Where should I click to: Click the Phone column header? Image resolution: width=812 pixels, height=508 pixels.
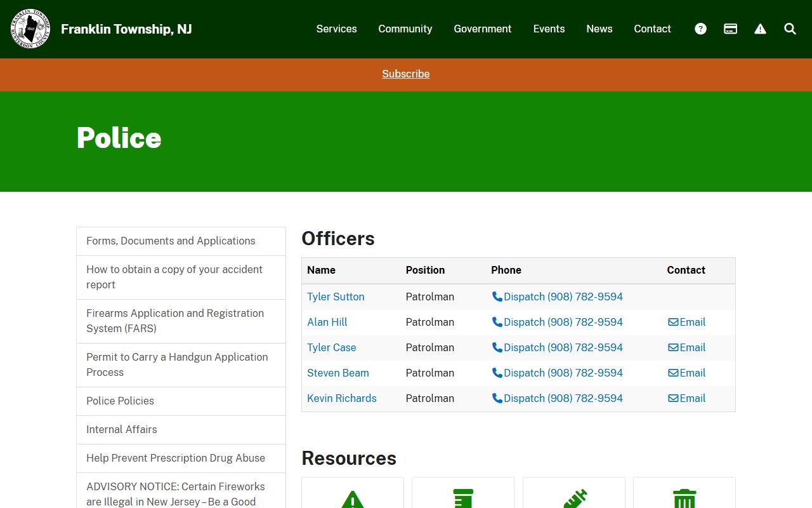[506, 271]
